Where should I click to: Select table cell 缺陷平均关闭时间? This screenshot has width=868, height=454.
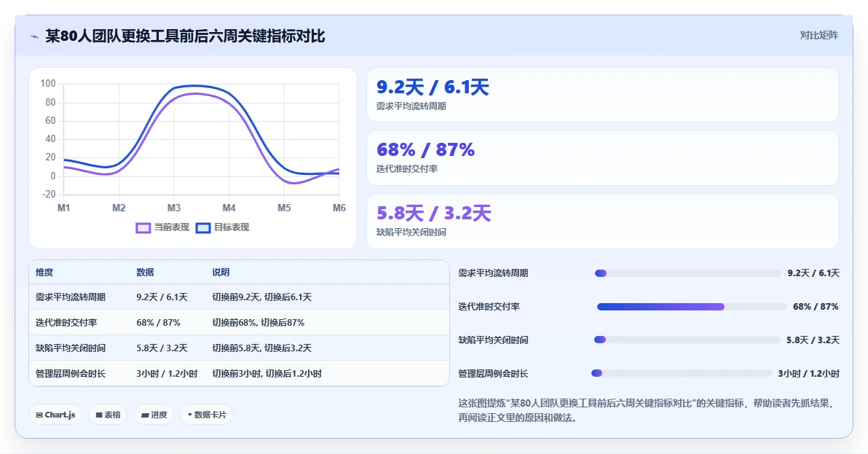(71, 348)
